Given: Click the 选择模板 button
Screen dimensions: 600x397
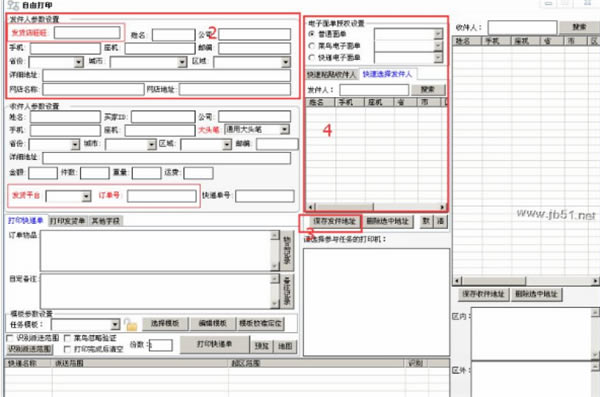Looking at the screenshot, I should pyautogui.click(x=165, y=323).
